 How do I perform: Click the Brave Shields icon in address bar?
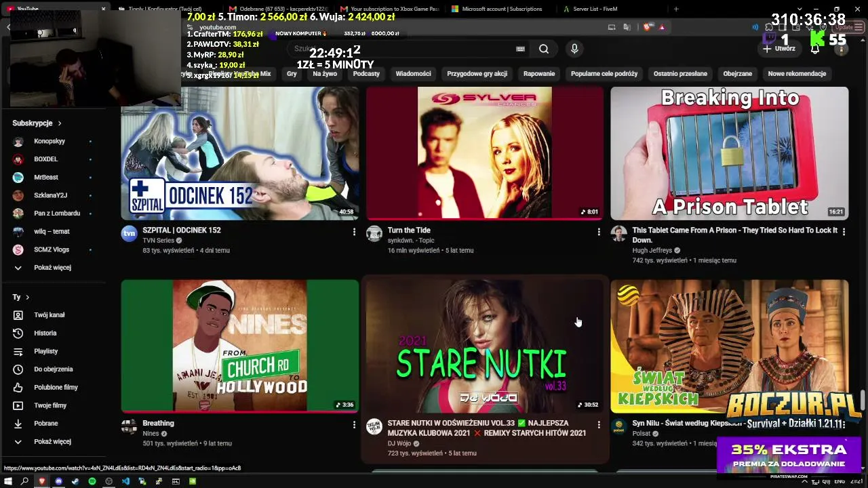coord(648,27)
